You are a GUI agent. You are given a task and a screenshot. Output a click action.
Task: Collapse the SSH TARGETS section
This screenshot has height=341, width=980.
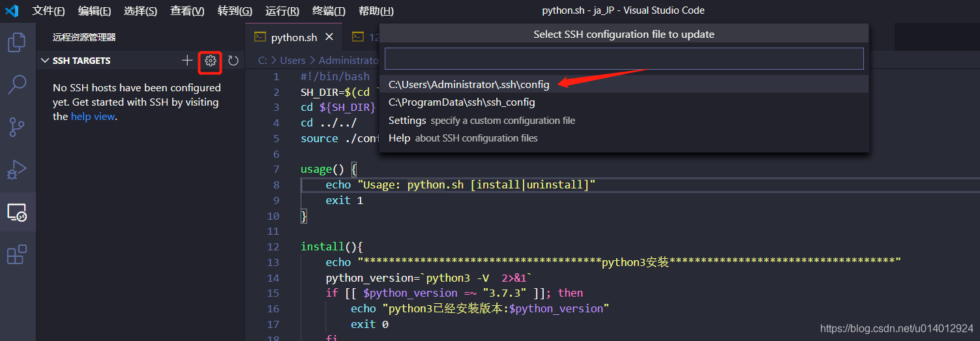[x=45, y=61]
